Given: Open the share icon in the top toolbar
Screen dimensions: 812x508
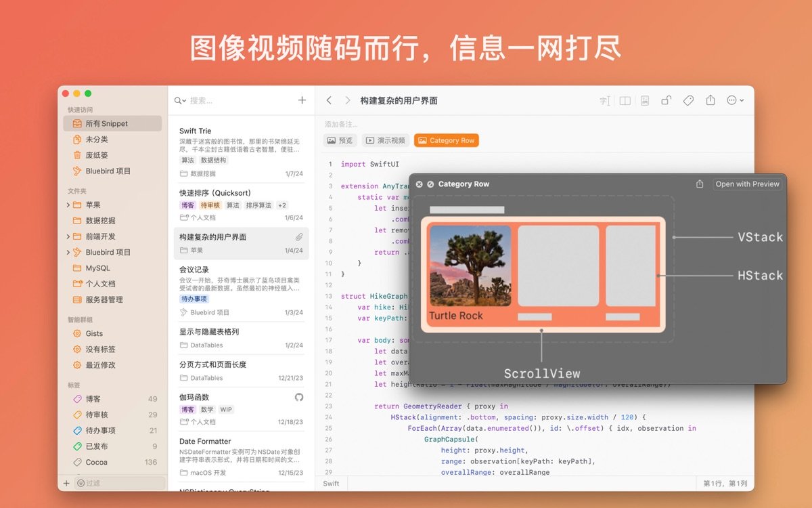Looking at the screenshot, I should [x=710, y=100].
